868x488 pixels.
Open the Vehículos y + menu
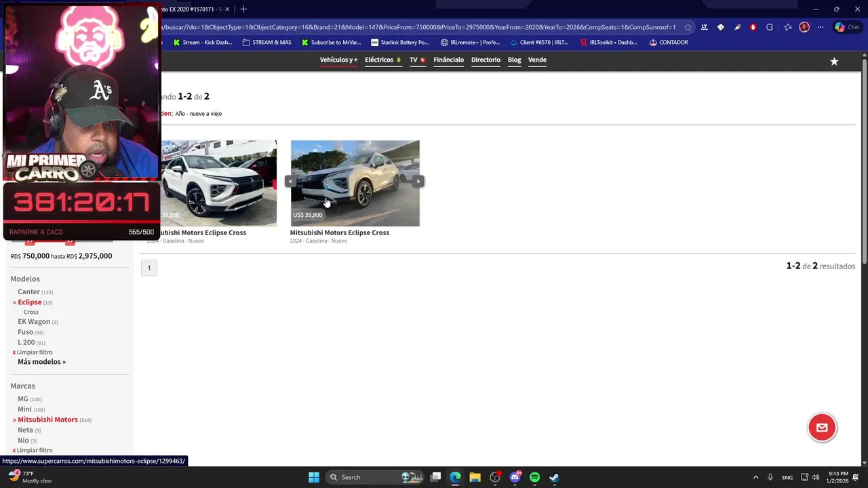338,60
